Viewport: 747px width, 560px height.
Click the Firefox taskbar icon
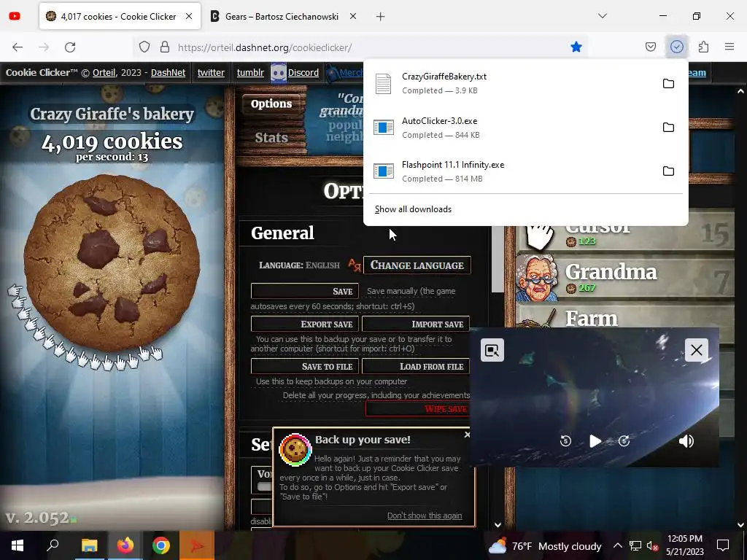tap(125, 545)
